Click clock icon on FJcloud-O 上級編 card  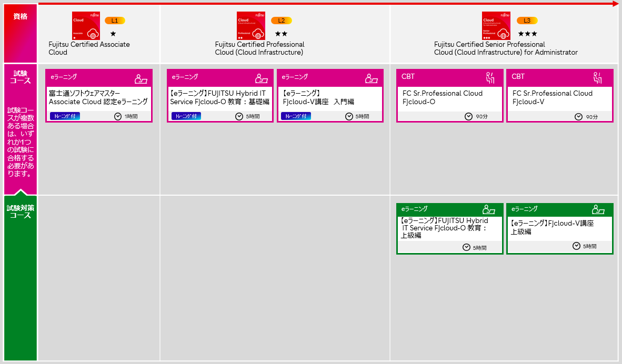coord(466,247)
